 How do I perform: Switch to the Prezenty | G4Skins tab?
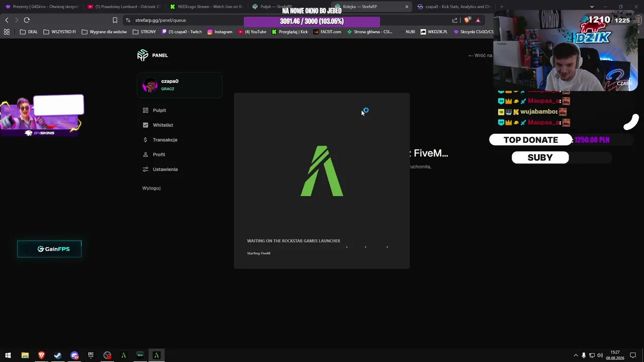coord(42,7)
